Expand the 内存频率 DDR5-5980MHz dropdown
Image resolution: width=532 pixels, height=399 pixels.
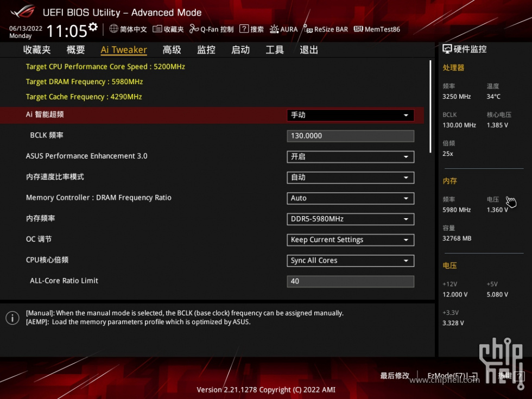351,219
